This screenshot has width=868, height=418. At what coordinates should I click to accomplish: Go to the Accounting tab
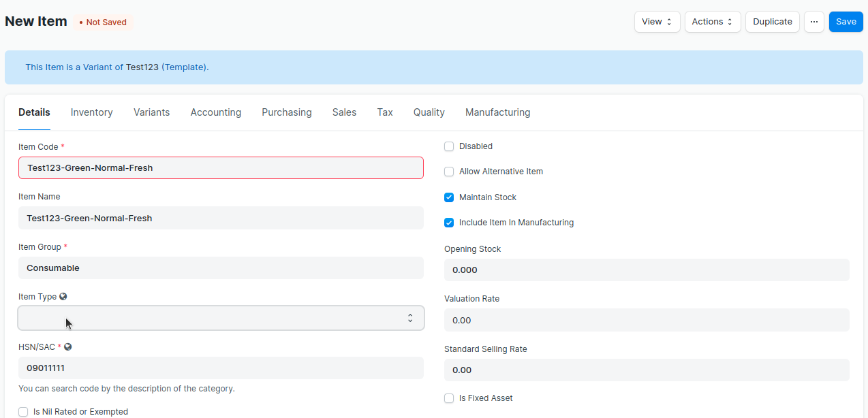(215, 112)
